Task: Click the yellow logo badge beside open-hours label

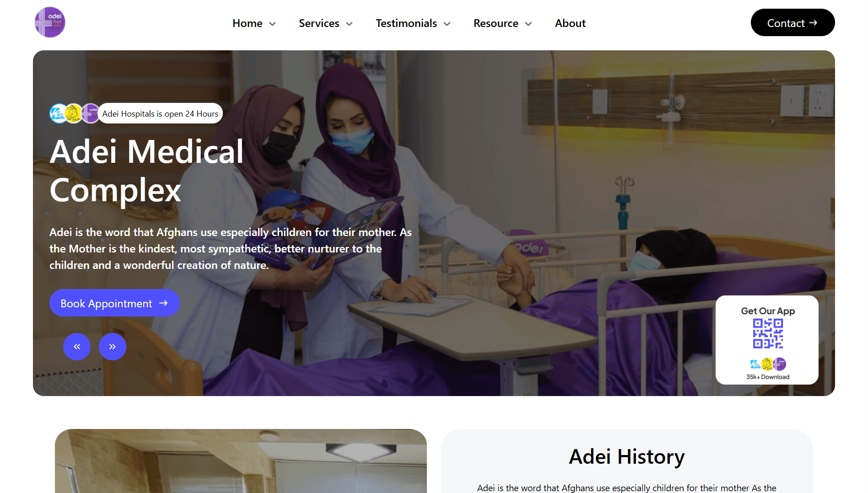Action: 74,113
